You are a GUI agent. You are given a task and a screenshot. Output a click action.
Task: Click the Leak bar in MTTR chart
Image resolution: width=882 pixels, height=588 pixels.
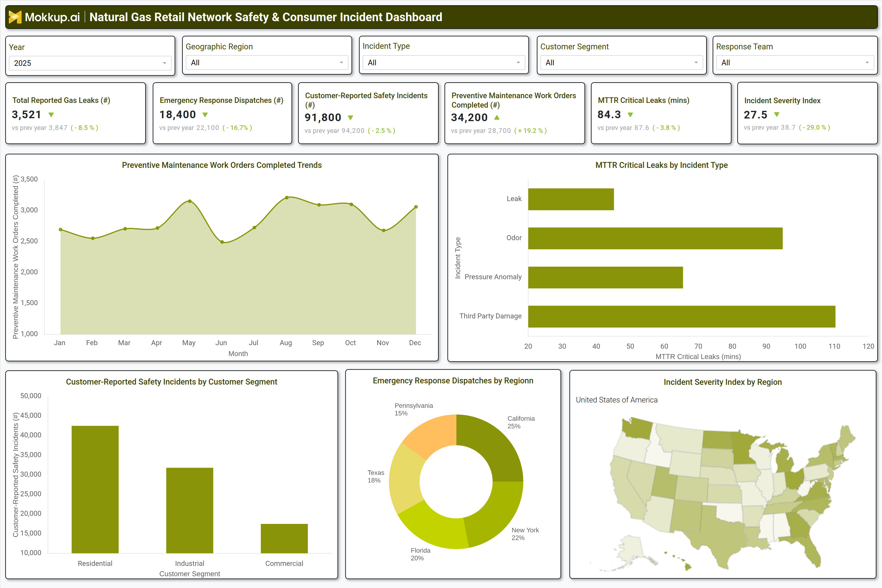pyautogui.click(x=571, y=199)
